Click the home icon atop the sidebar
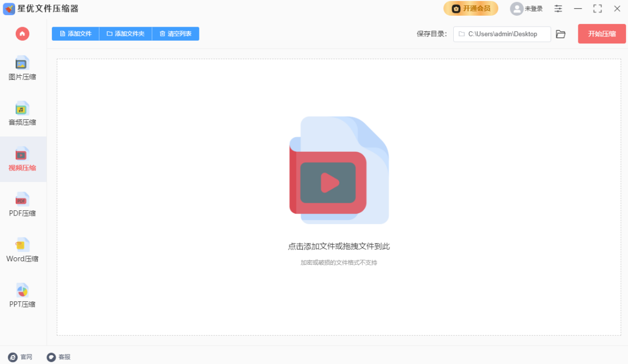 tap(22, 33)
